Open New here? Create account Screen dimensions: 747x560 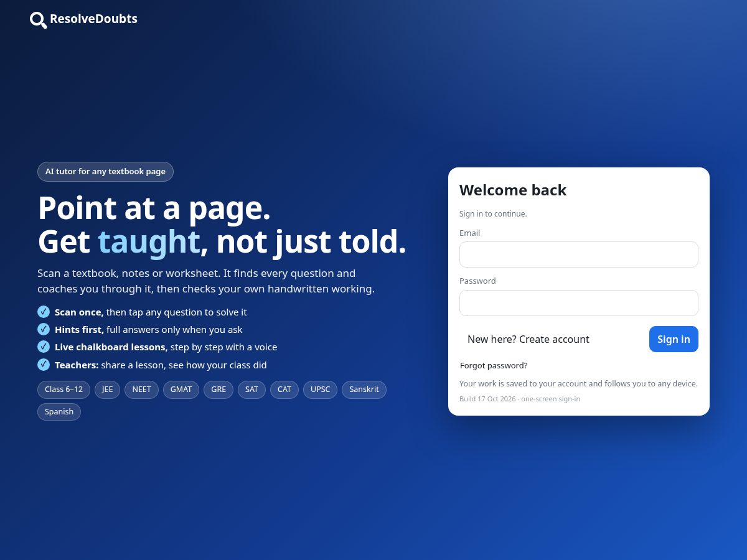coord(529,339)
